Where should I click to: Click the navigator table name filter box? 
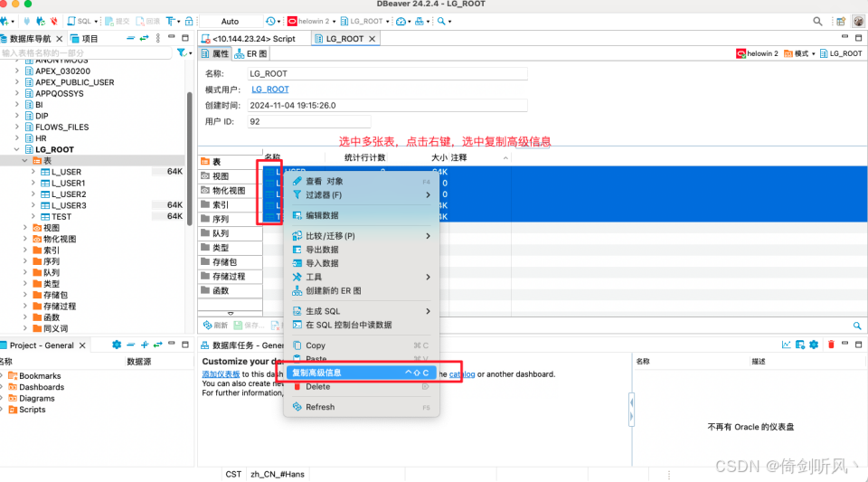(x=86, y=52)
